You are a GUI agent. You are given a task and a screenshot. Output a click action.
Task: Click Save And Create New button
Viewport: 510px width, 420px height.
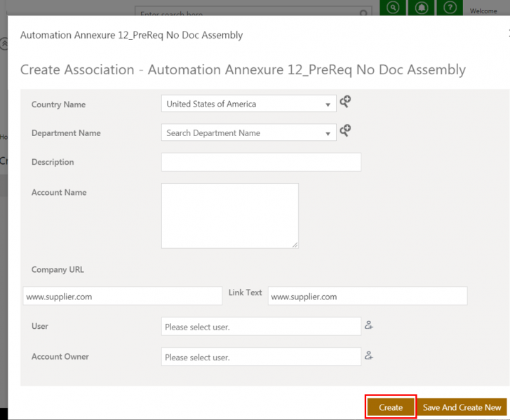462,407
